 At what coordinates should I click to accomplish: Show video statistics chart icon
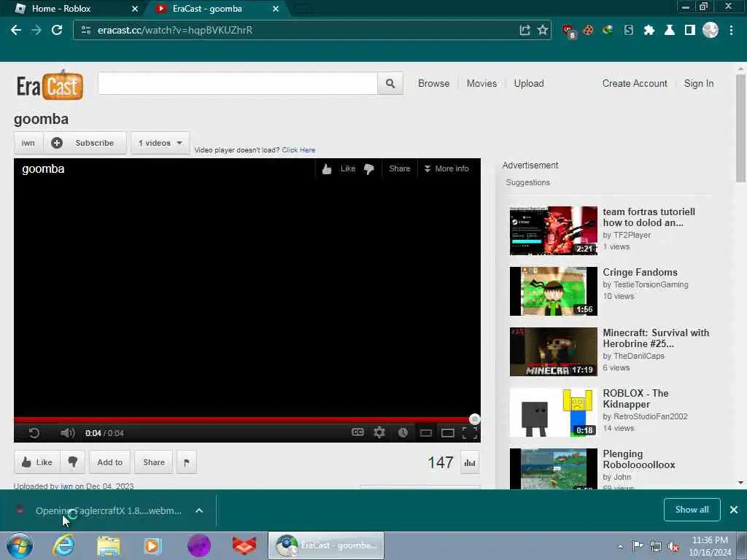click(470, 462)
